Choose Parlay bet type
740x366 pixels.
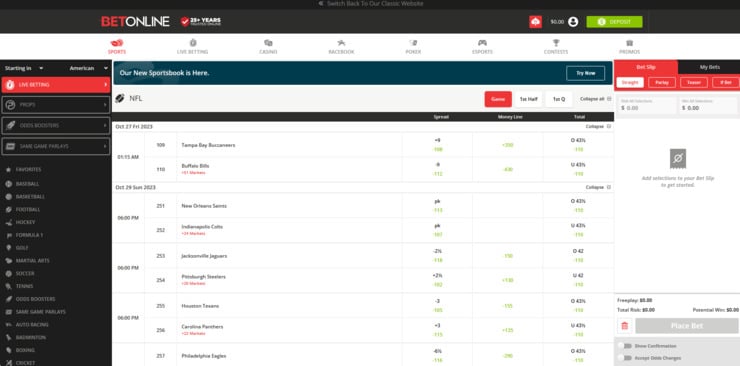point(662,83)
